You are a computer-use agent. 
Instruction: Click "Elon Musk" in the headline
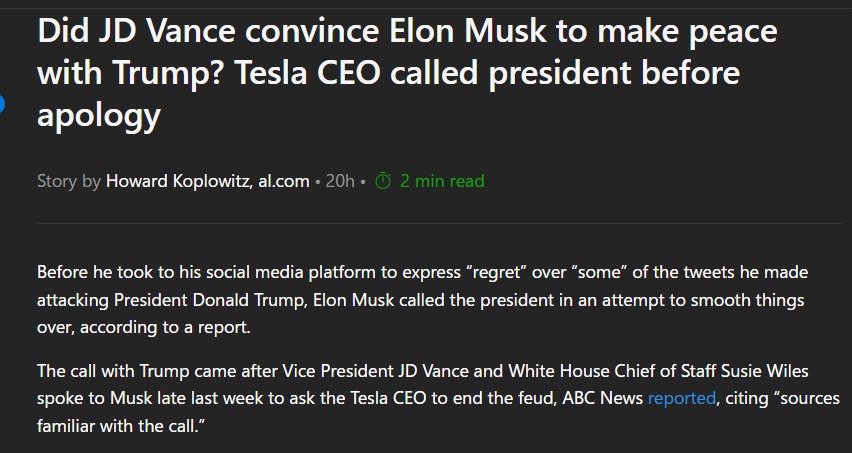[468, 30]
